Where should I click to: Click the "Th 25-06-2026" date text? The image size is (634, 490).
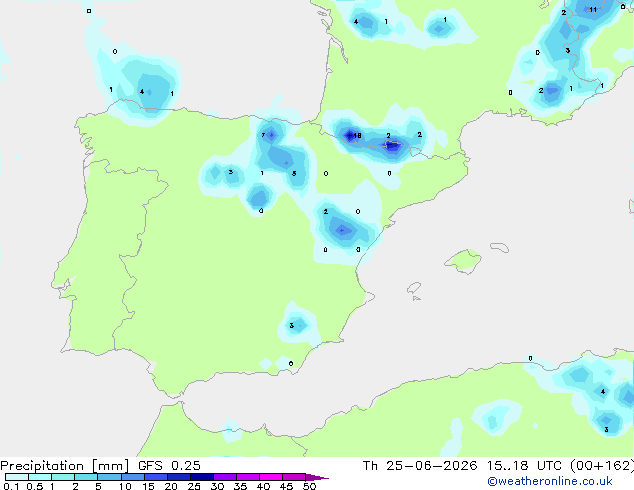pyautogui.click(x=420, y=466)
